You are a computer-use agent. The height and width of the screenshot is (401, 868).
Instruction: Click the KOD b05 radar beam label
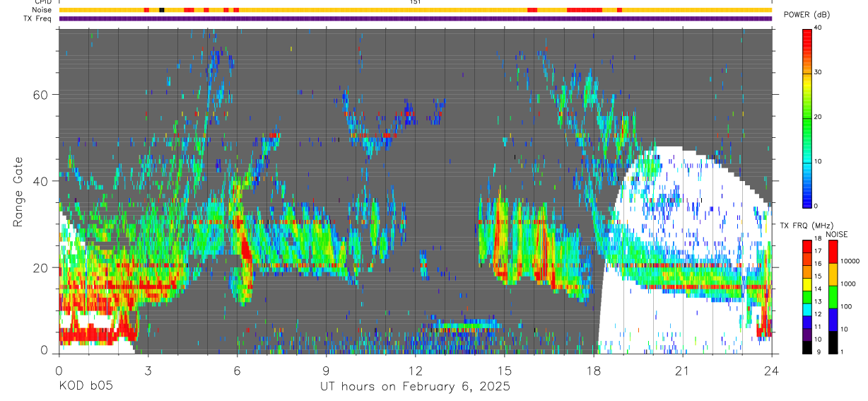tap(85, 387)
